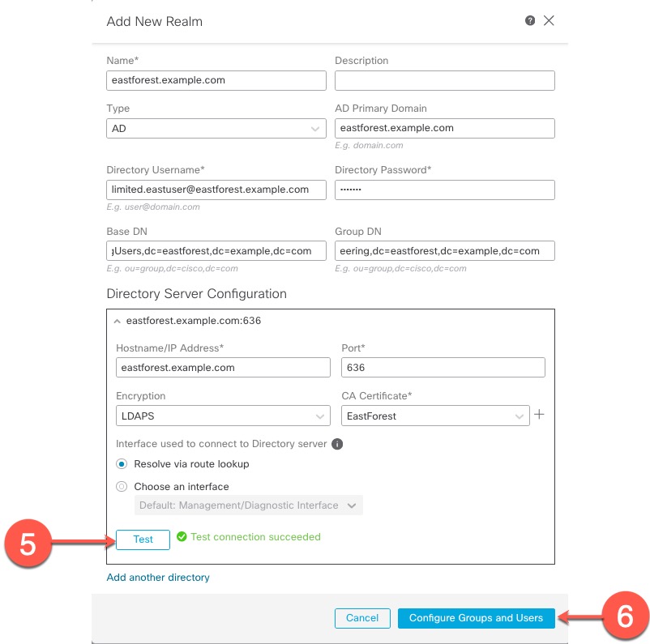Open the Encryption dropdown showing LDAPS
650x644 pixels.
pos(223,415)
